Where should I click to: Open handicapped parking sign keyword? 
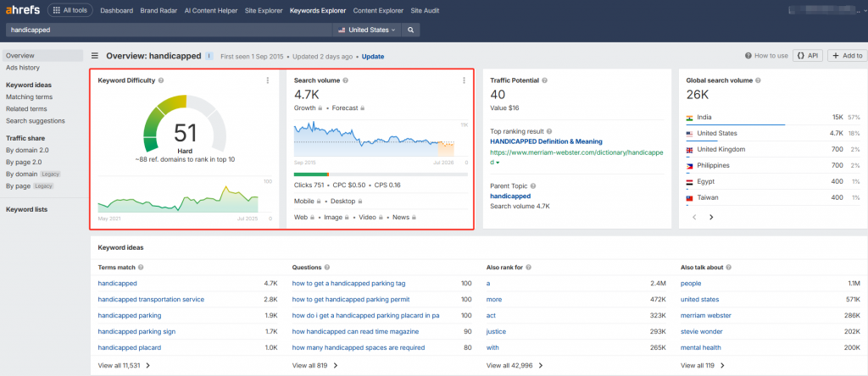pyautogui.click(x=136, y=332)
